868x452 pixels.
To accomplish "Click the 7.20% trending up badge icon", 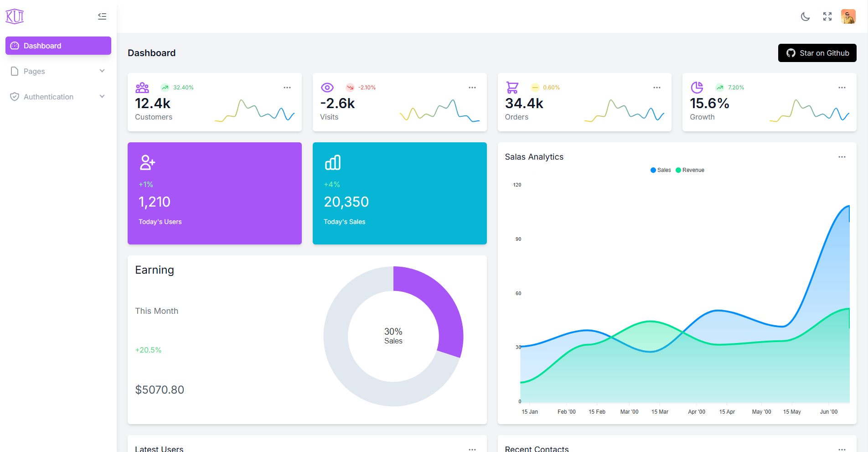I will pos(720,88).
